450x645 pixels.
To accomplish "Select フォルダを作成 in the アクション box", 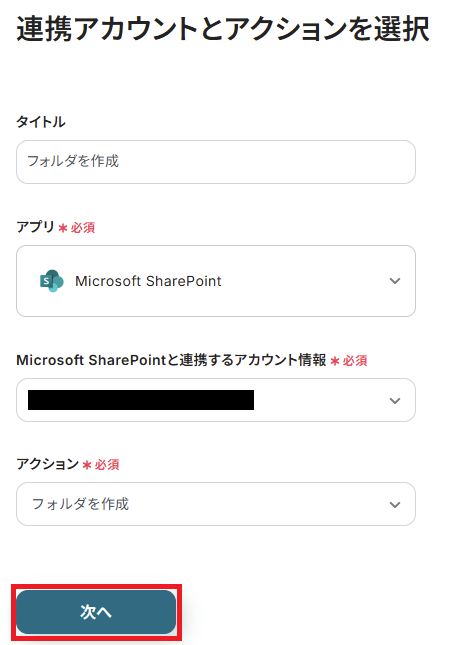I will (81, 504).
